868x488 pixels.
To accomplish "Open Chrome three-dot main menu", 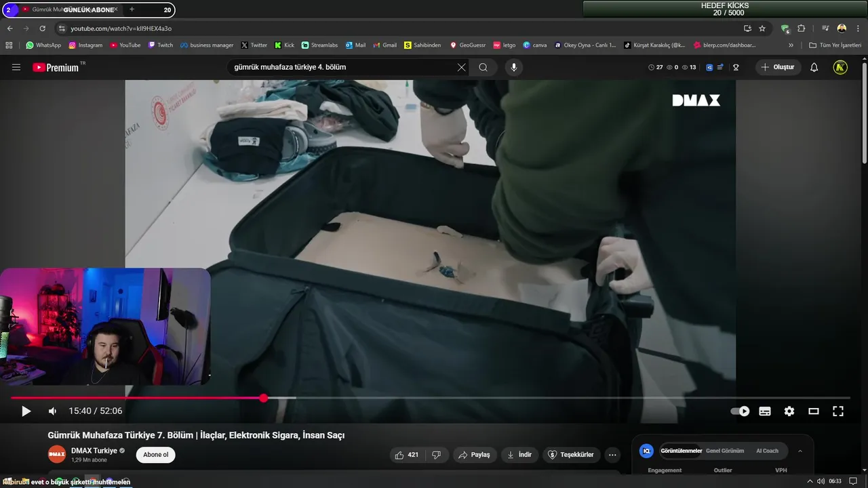I will [x=858, y=28].
